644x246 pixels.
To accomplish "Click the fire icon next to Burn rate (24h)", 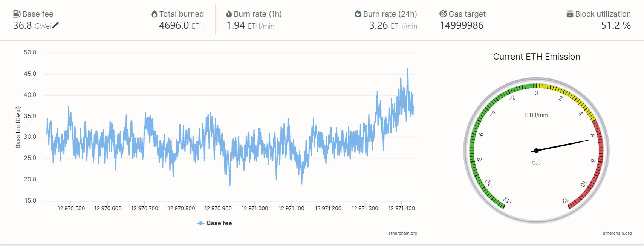I will [358, 14].
